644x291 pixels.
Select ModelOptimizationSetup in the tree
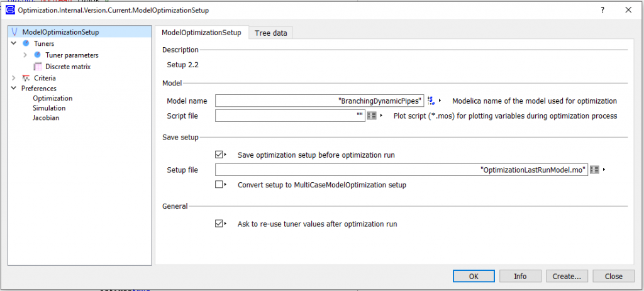pos(60,32)
